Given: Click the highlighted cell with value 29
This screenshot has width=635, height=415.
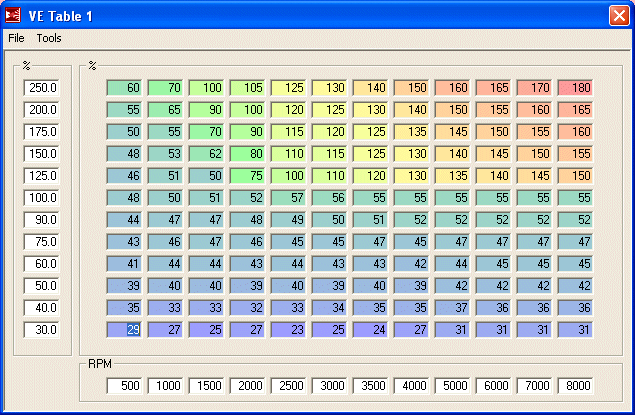Looking at the screenshot, I should 127,330.
